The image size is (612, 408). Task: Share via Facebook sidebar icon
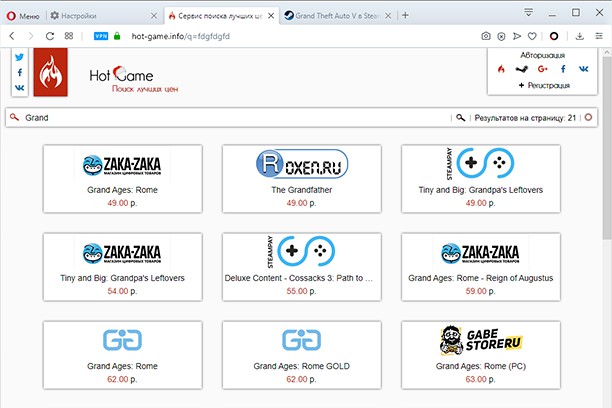click(19, 72)
